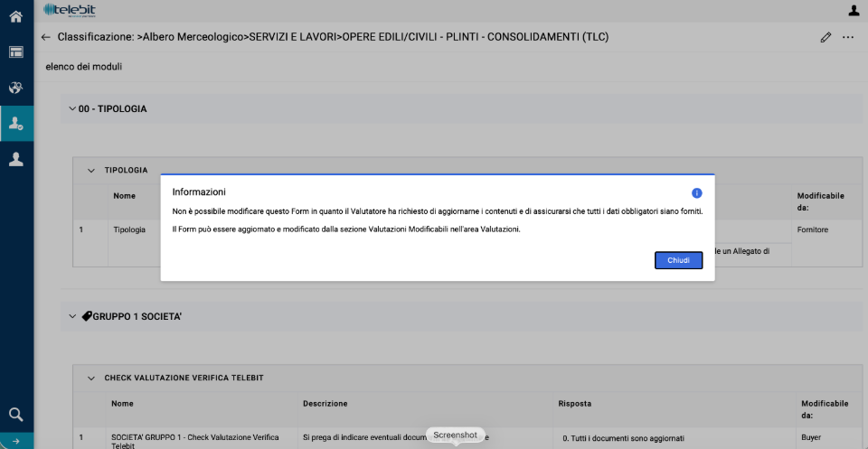
Task: Collapse CHECK VALUTAZIONE VERIFICA TELEBIT panel
Action: click(x=90, y=378)
